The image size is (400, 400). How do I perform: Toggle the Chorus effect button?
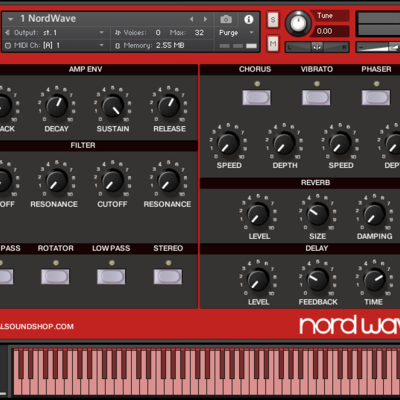256,97
